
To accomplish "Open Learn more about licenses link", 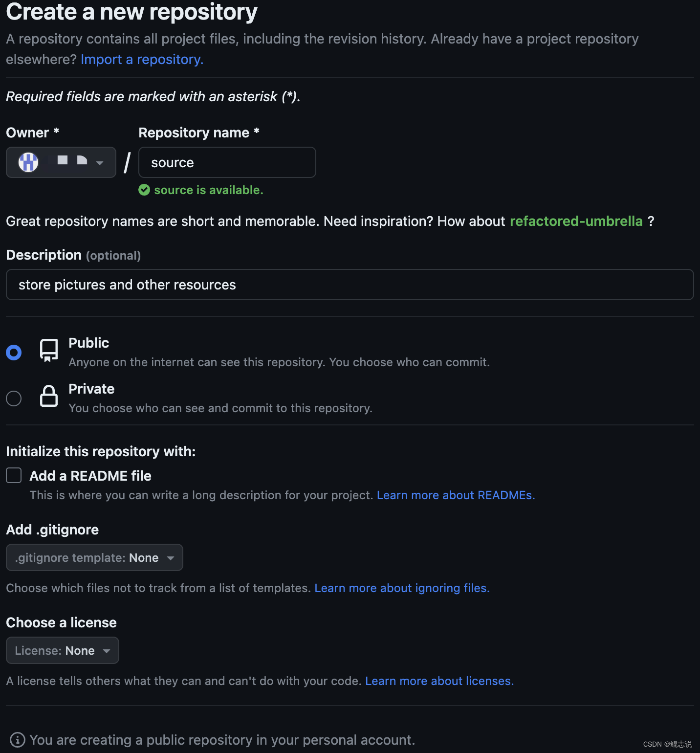I will point(439,681).
